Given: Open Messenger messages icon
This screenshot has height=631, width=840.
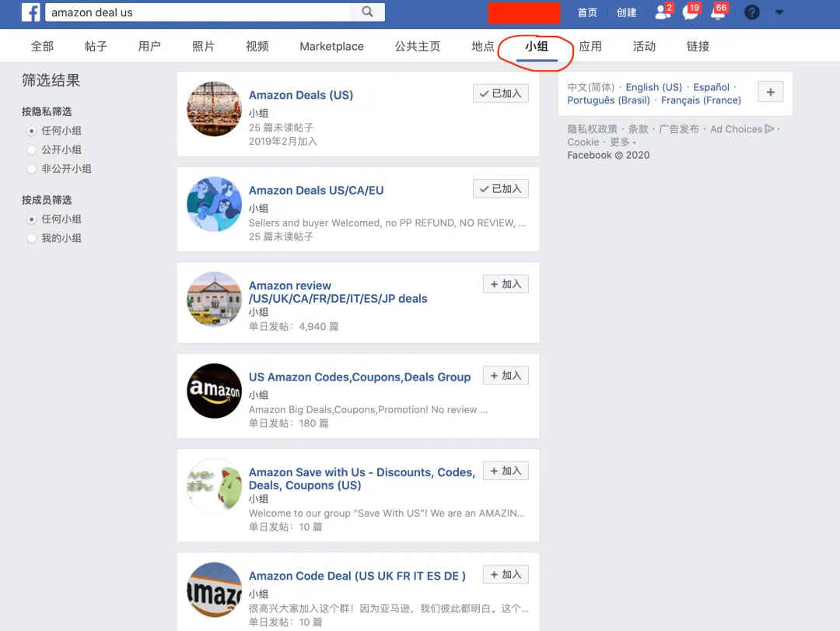Looking at the screenshot, I should [x=691, y=12].
